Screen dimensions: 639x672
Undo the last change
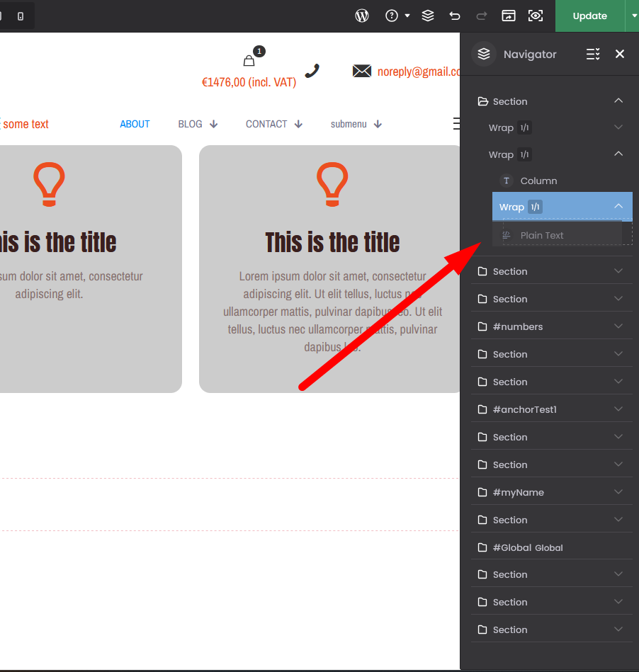tap(455, 16)
